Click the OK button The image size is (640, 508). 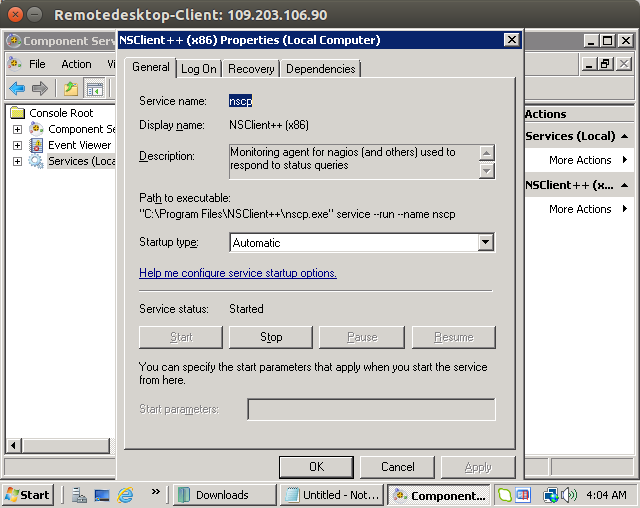[x=316, y=467]
